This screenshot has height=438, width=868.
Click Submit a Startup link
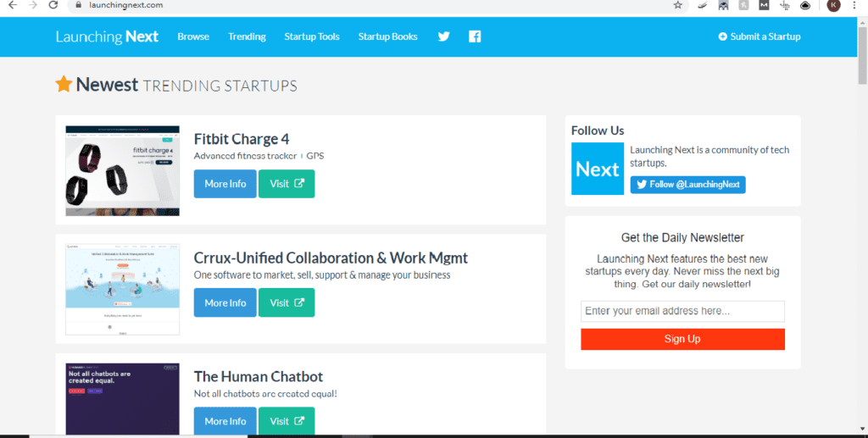(759, 36)
